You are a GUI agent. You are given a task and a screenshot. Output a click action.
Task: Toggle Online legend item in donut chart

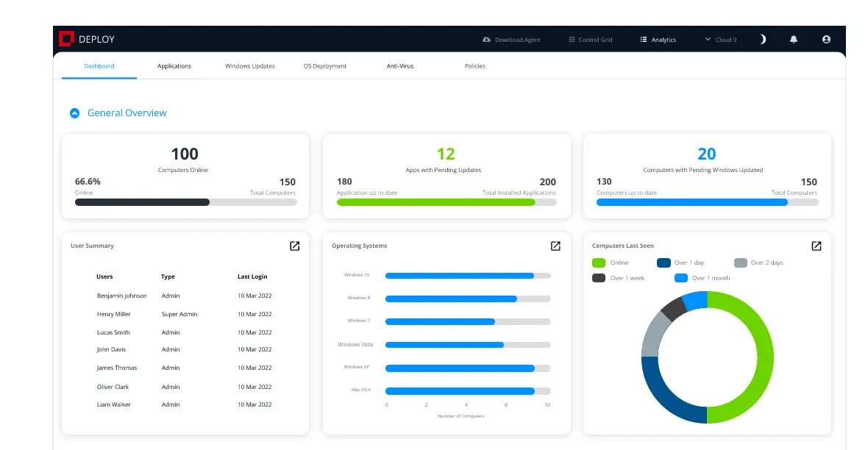(611, 262)
